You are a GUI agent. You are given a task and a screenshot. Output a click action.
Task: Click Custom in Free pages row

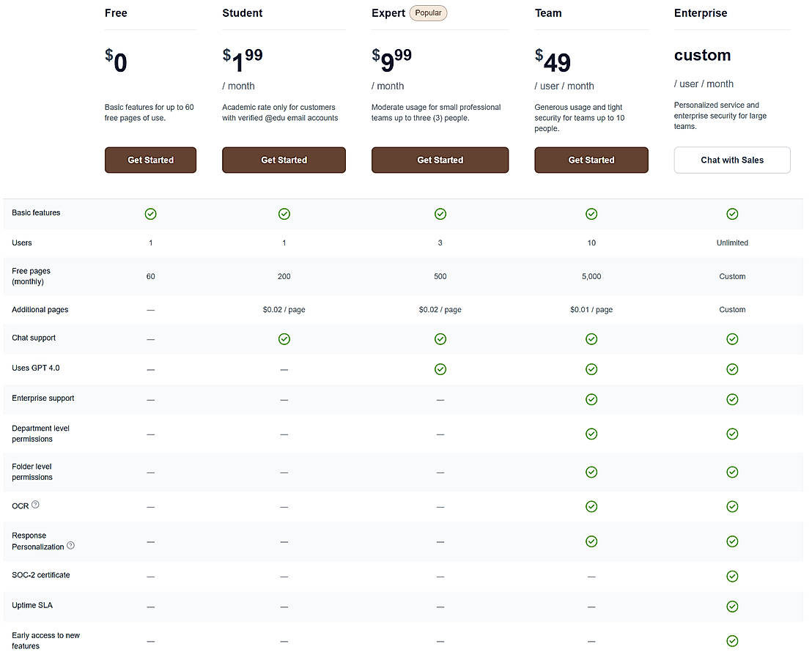tap(732, 276)
